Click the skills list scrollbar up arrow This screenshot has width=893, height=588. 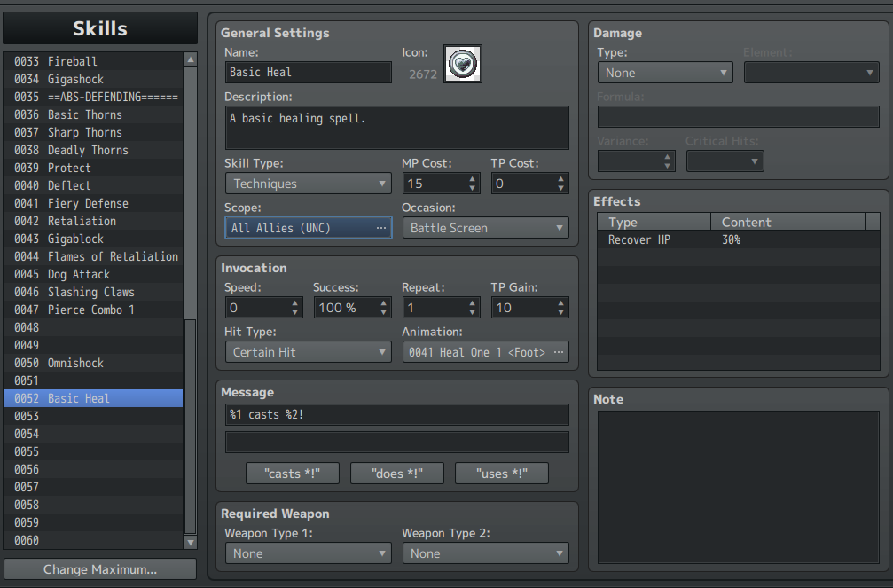click(191, 59)
